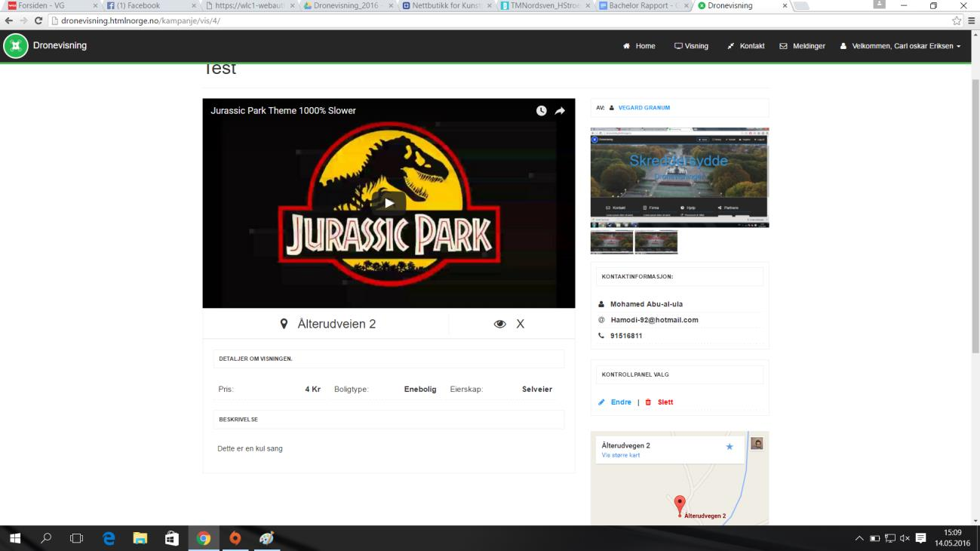Click the Dronevisning logo icon
The height and width of the screenshot is (551, 980).
15,46
